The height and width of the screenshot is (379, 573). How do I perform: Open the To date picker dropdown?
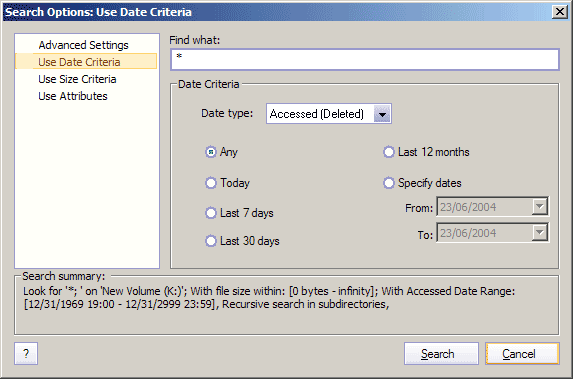click(539, 233)
